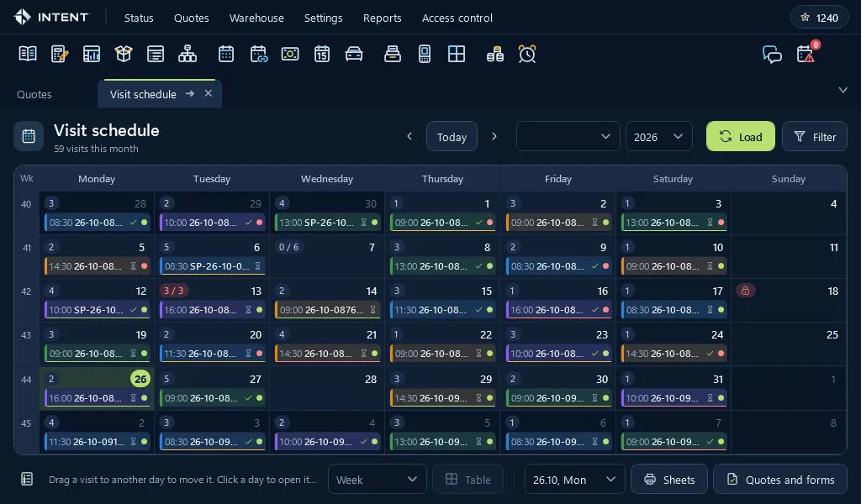Go to the next month with right chevron
The image size is (861, 504).
click(494, 136)
